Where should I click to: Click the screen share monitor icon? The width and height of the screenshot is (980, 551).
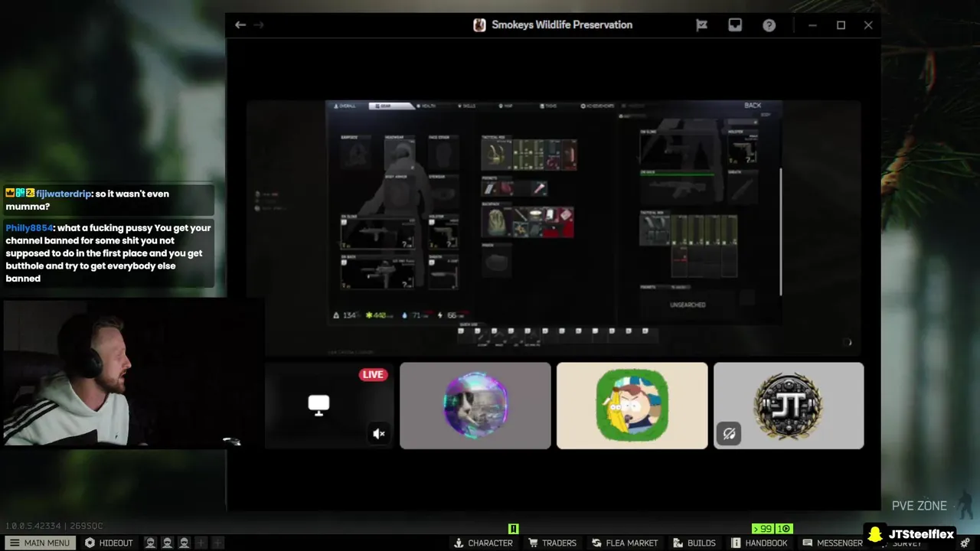pyautogui.click(x=318, y=405)
